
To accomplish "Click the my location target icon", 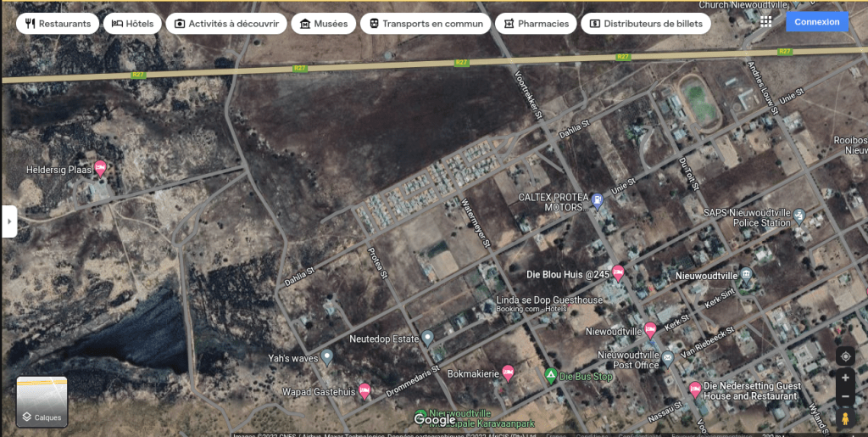I will (844, 356).
